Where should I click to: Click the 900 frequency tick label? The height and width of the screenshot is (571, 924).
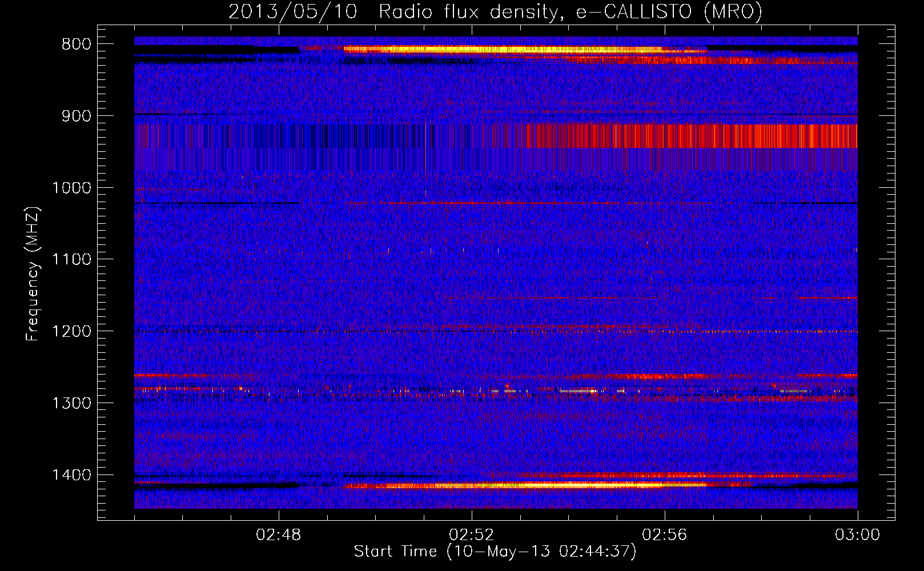pos(77,116)
